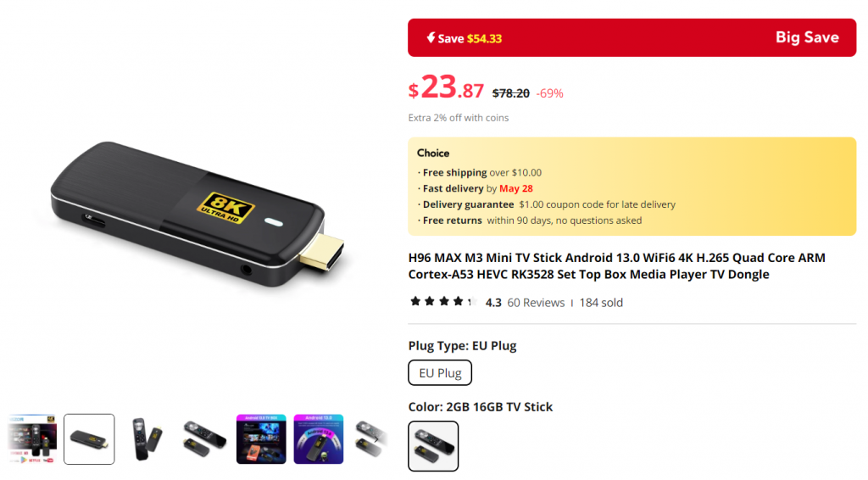The height and width of the screenshot is (480, 868).
Task: Open the first thumbnail with Netflix and YouTube logos
Action: 32,439
